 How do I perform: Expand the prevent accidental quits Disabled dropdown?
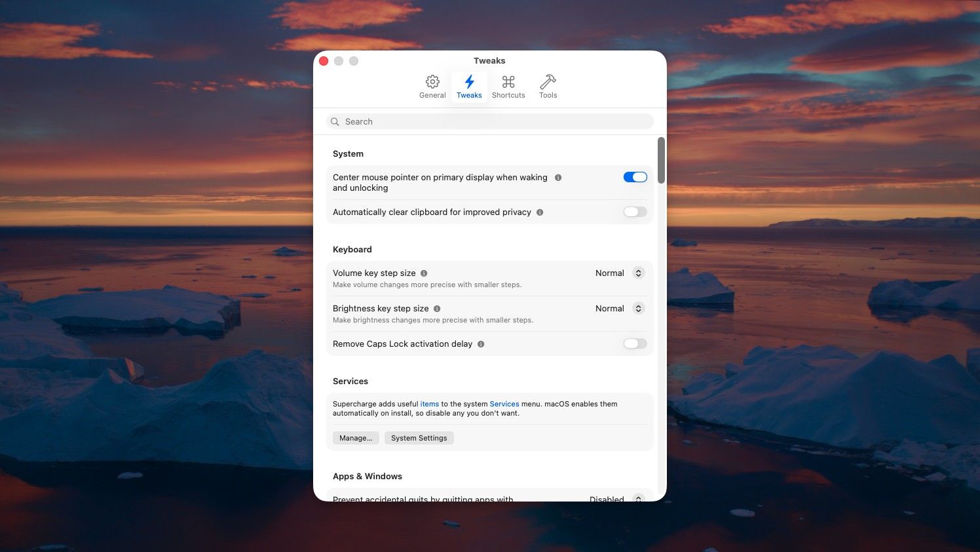click(638, 498)
